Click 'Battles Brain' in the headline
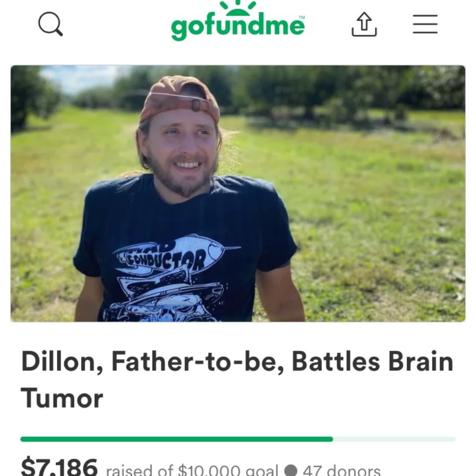Image resolution: width=476 pixels, height=476 pixels. coord(372,361)
